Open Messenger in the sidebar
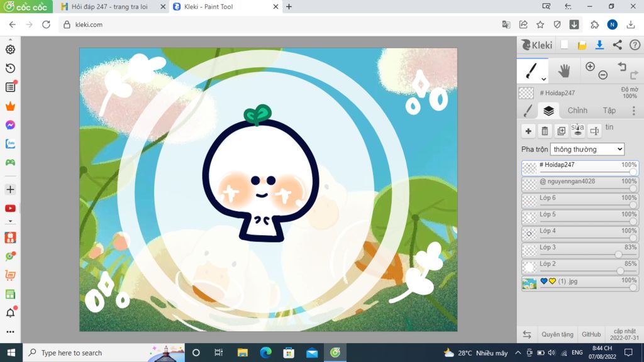The width and height of the screenshot is (644, 362). [10, 125]
